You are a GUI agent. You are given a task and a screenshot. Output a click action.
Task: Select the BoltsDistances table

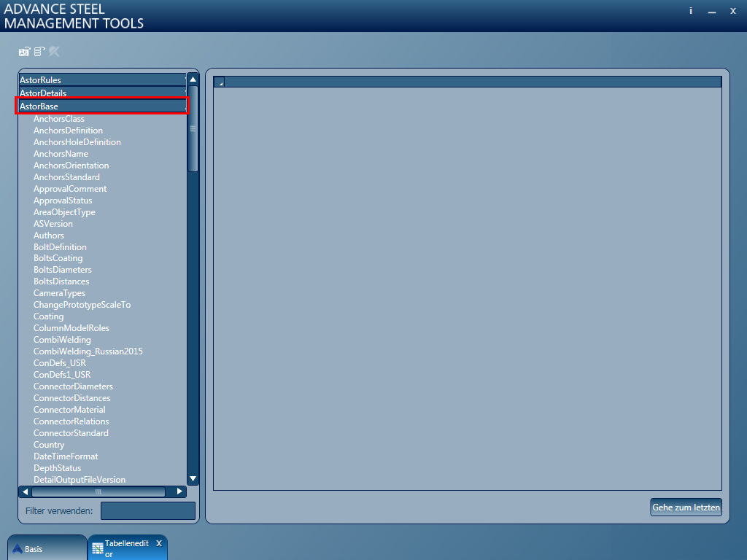tap(61, 281)
